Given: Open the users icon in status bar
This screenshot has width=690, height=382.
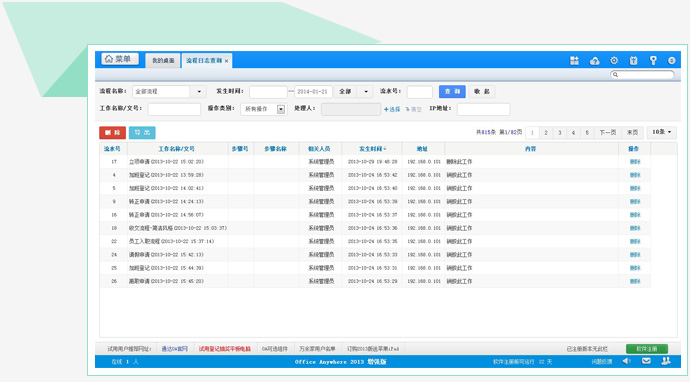Looking at the screenshot, I should pos(666,361).
